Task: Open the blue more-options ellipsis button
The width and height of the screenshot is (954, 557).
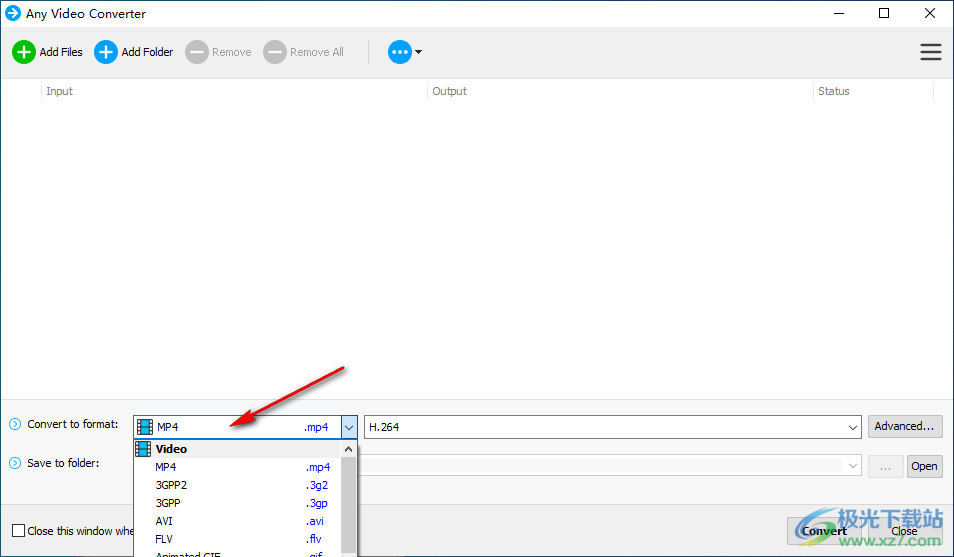Action: 400,52
